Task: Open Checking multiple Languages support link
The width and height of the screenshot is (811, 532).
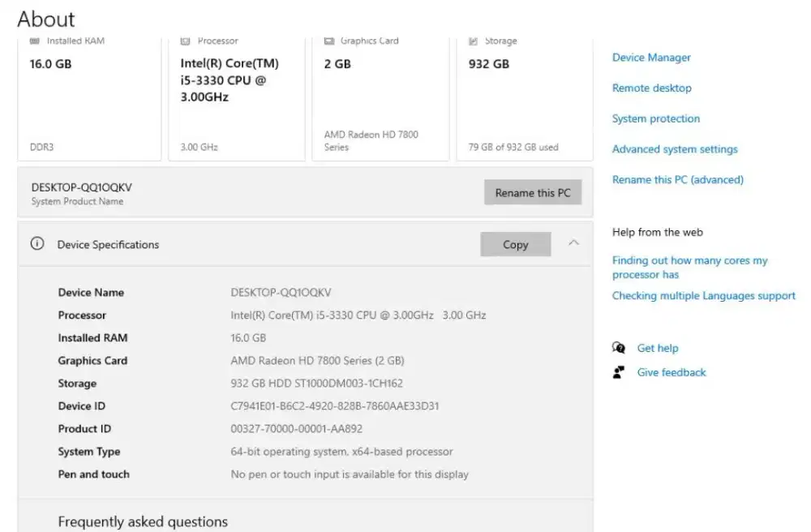Action: [703, 296]
